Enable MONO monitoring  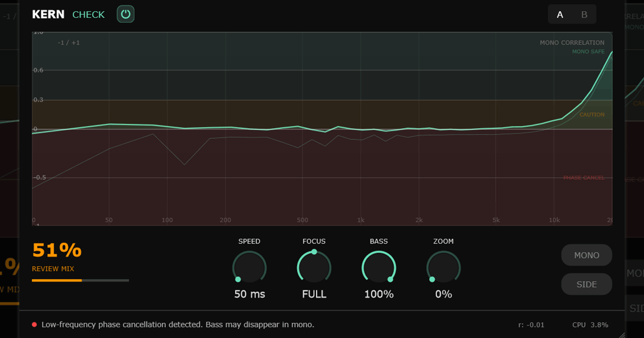click(587, 255)
